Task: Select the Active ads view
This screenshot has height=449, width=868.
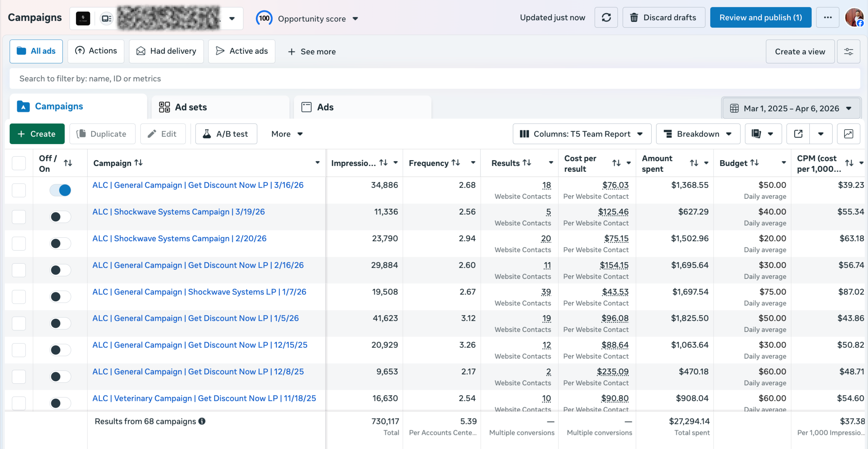Action: (242, 51)
